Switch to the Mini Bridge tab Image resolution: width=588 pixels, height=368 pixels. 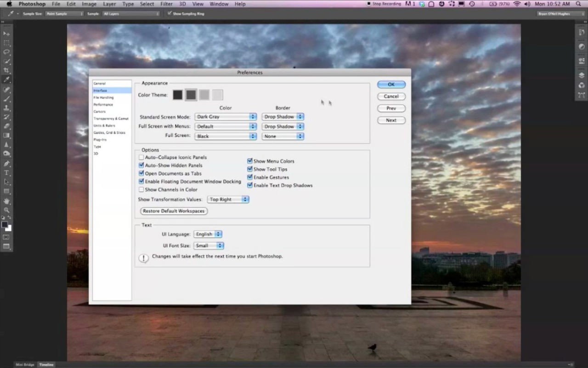pyautogui.click(x=25, y=365)
